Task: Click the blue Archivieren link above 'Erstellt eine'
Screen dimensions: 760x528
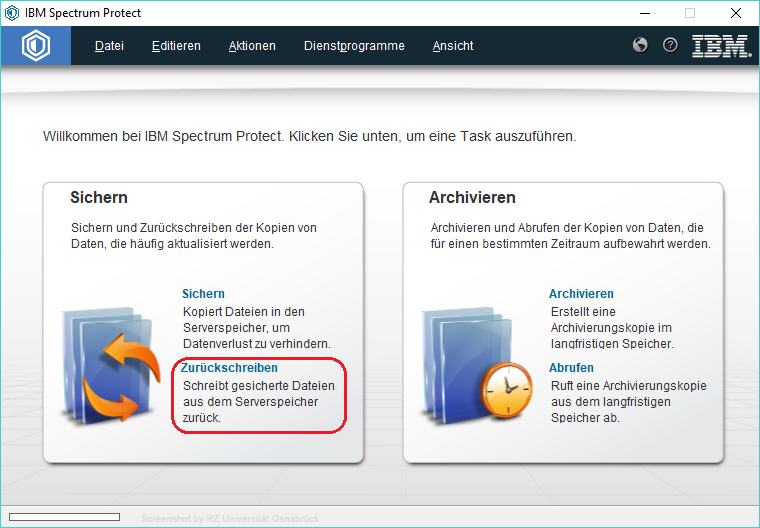Action: click(581, 294)
